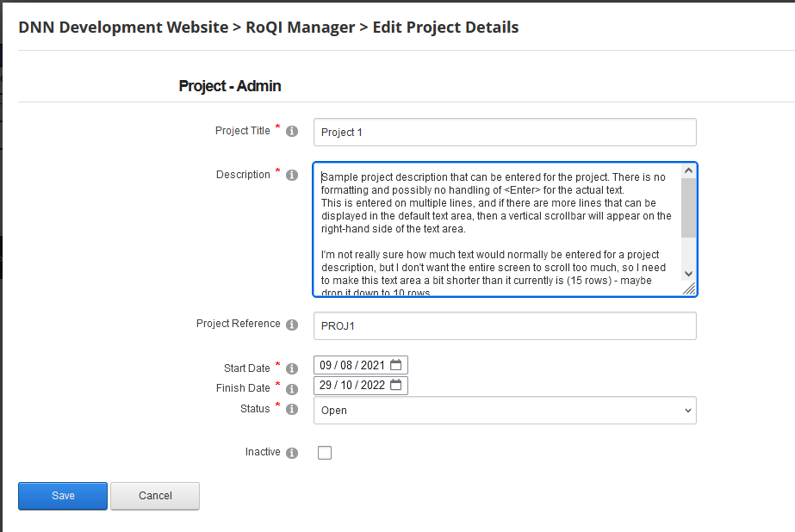This screenshot has height=532, width=795.
Task: Click inside the Project Title field
Action: click(505, 132)
